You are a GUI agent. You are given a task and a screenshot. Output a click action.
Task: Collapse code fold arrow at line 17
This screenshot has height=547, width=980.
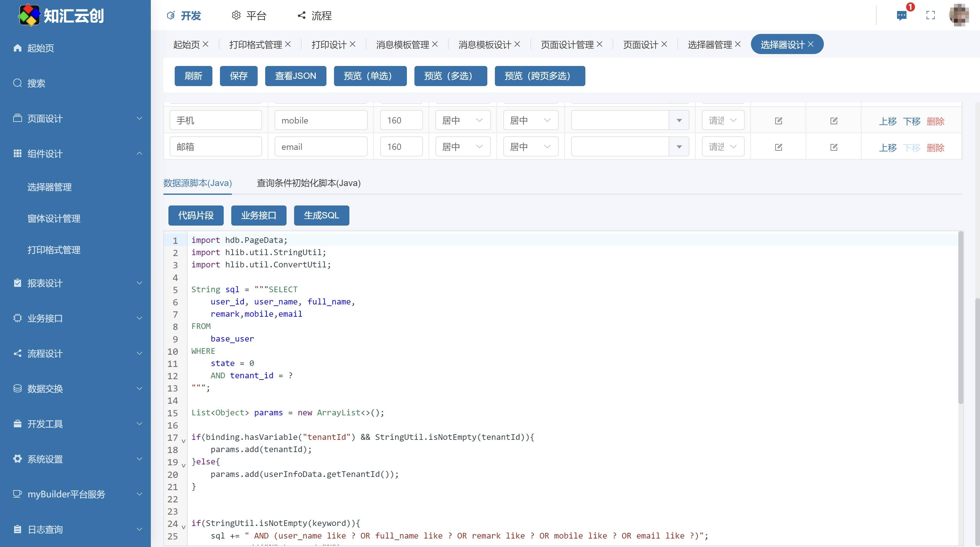pyautogui.click(x=184, y=440)
